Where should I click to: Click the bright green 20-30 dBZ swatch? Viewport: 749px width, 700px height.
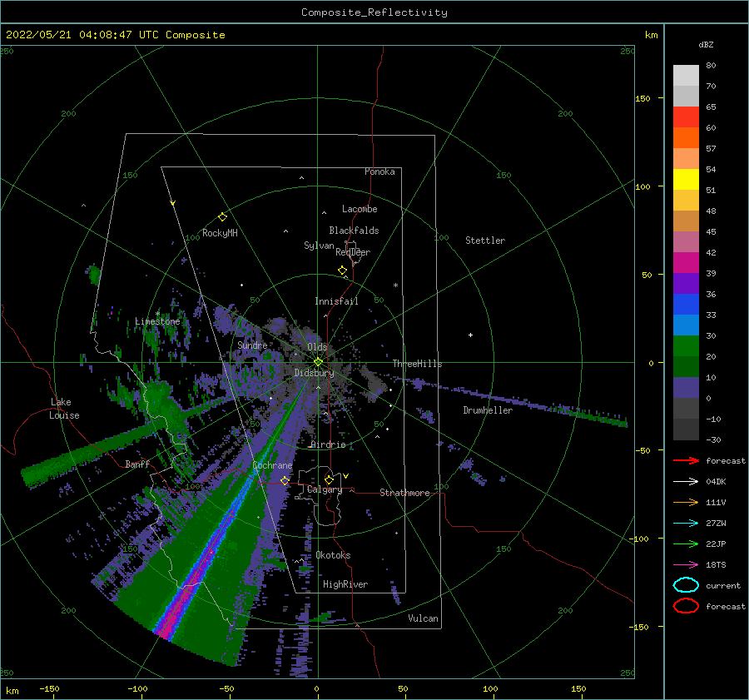click(686, 345)
